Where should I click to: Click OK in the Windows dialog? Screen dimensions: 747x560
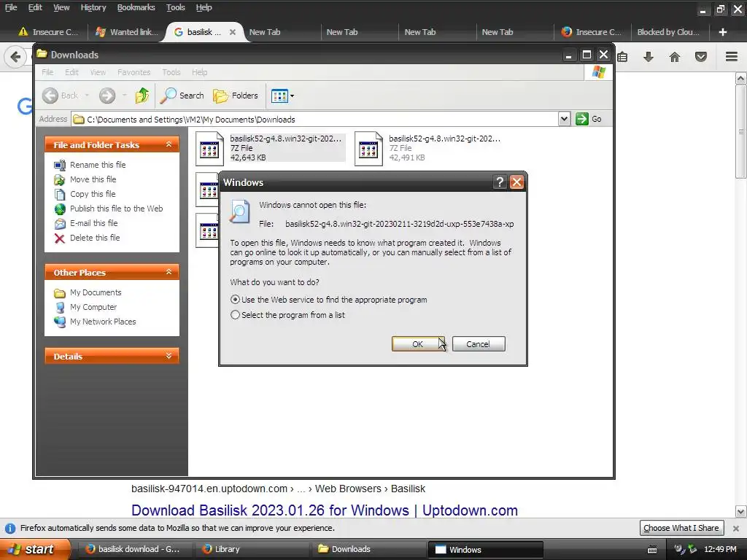(418, 344)
